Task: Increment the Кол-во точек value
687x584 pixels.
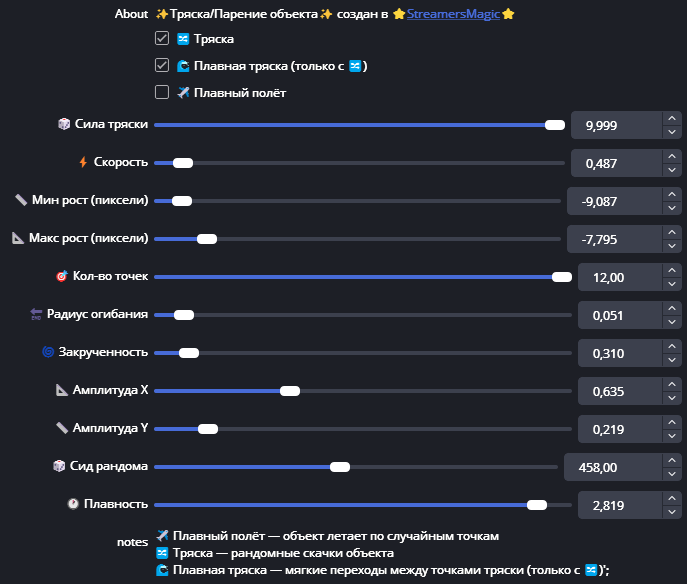Action: (670, 270)
